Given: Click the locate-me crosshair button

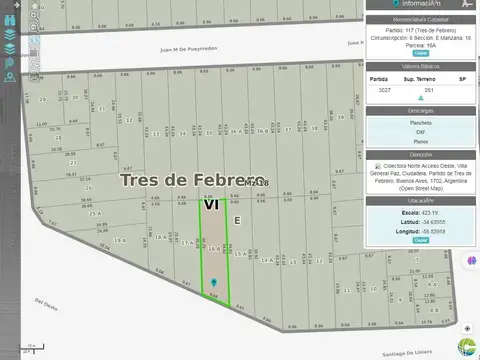Looking at the screenshot, I should pyautogui.click(x=467, y=329).
